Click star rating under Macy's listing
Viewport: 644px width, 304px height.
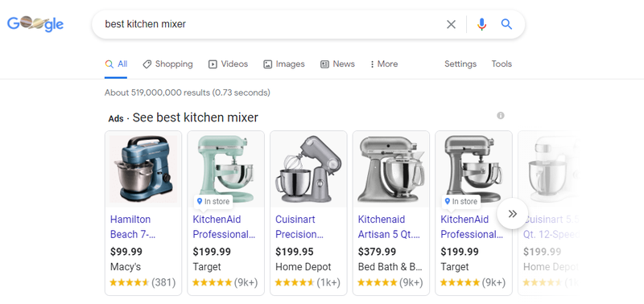pyautogui.click(x=129, y=282)
